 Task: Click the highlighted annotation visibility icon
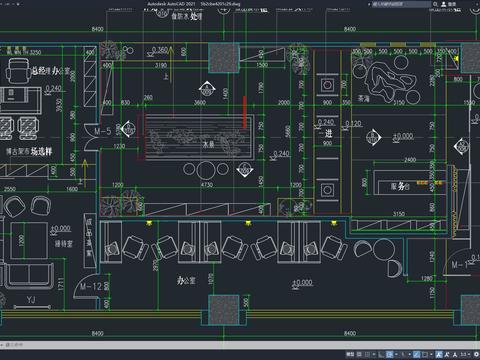tap(439, 354)
